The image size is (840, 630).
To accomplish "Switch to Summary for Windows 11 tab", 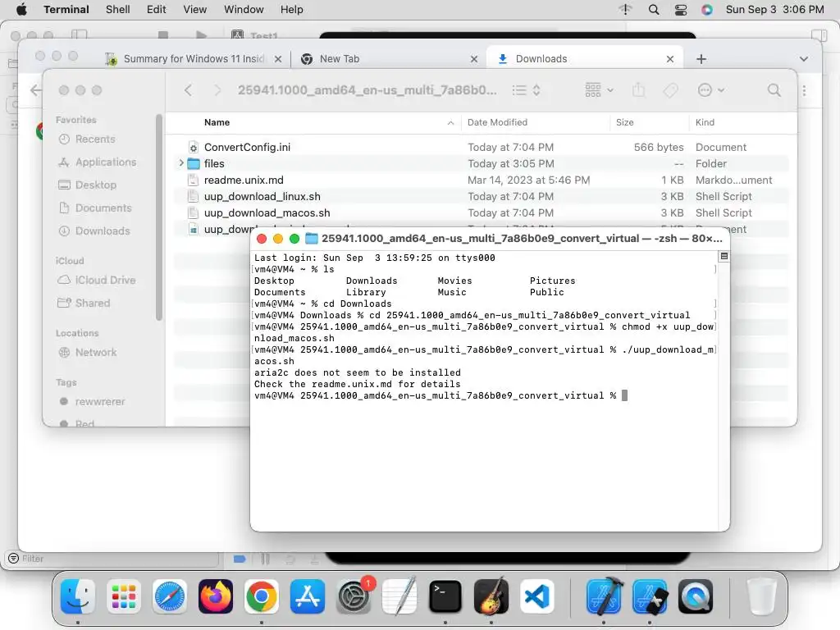I will point(194,59).
